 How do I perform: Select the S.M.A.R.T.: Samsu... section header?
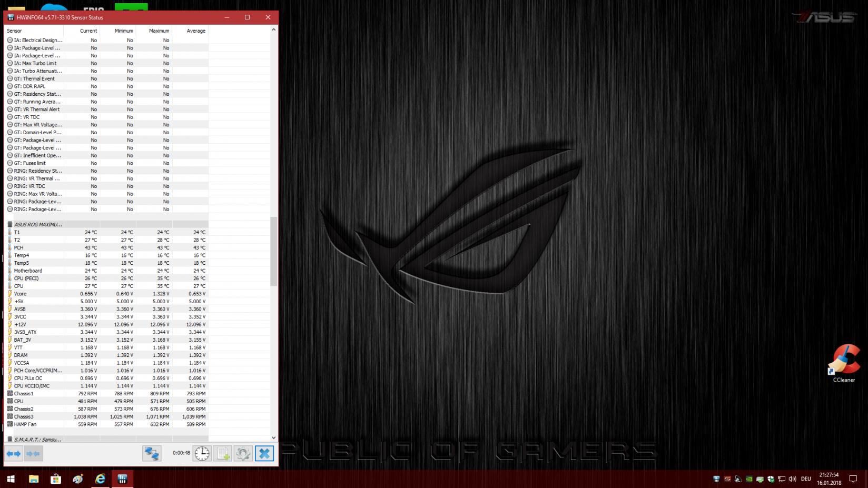pos(106,439)
